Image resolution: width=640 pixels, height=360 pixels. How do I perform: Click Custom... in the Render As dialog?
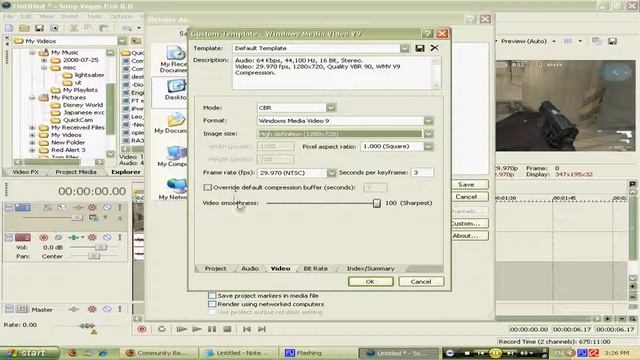point(470,223)
